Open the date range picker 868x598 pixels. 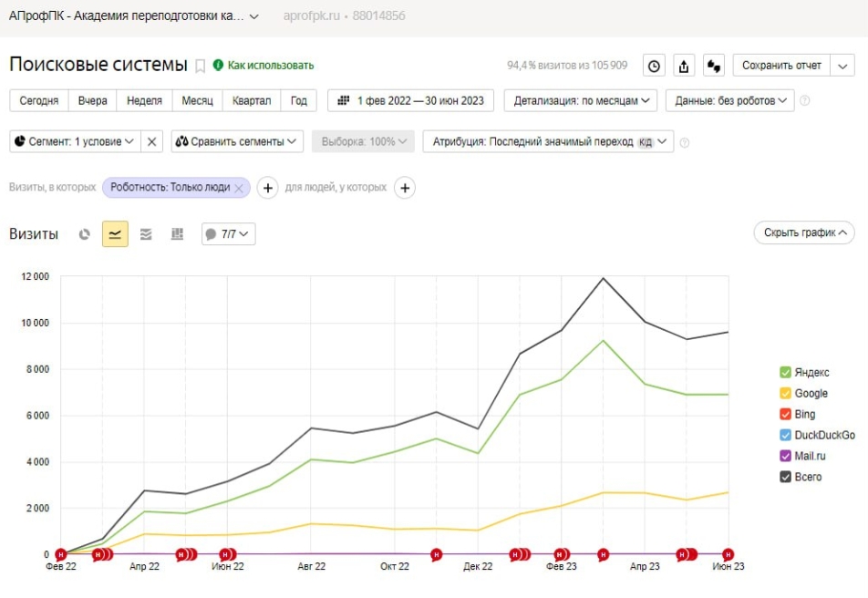coord(411,100)
